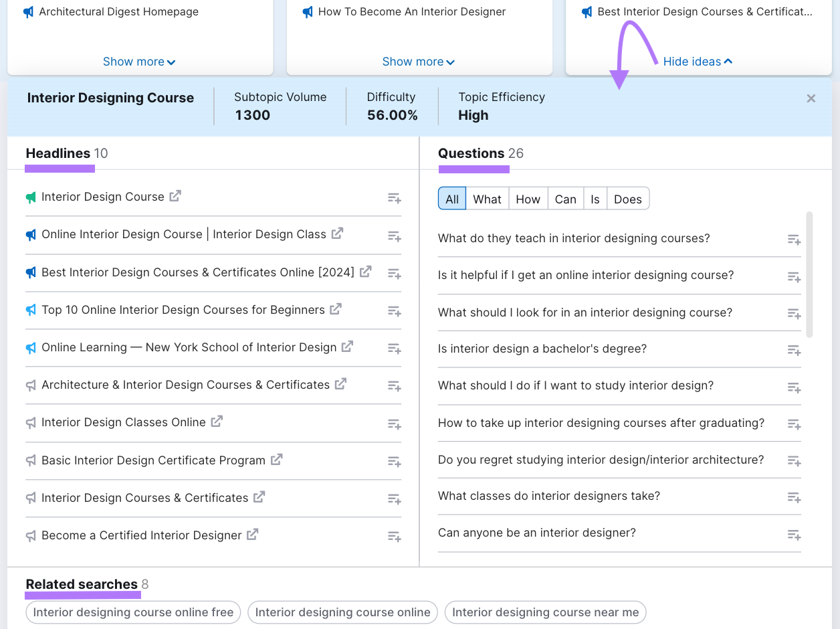Expand "Show more" on the Architectural Digest card
This screenshot has height=629, width=840.
coord(139,61)
